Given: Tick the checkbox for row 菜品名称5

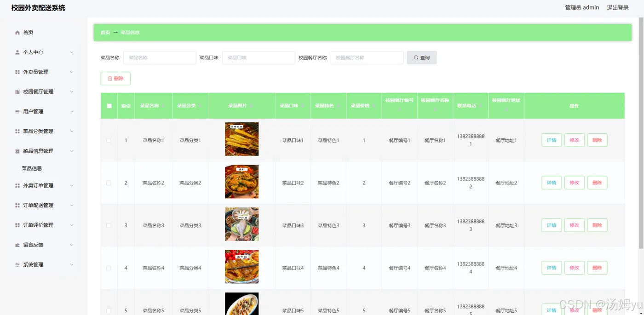Looking at the screenshot, I should coord(109,310).
